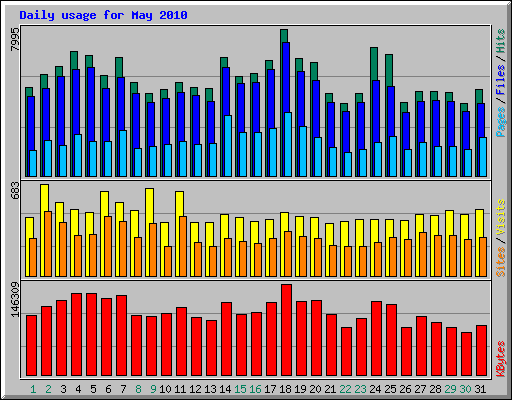
Task: Select the cyan pages bar for day 18
Action: 288,144
